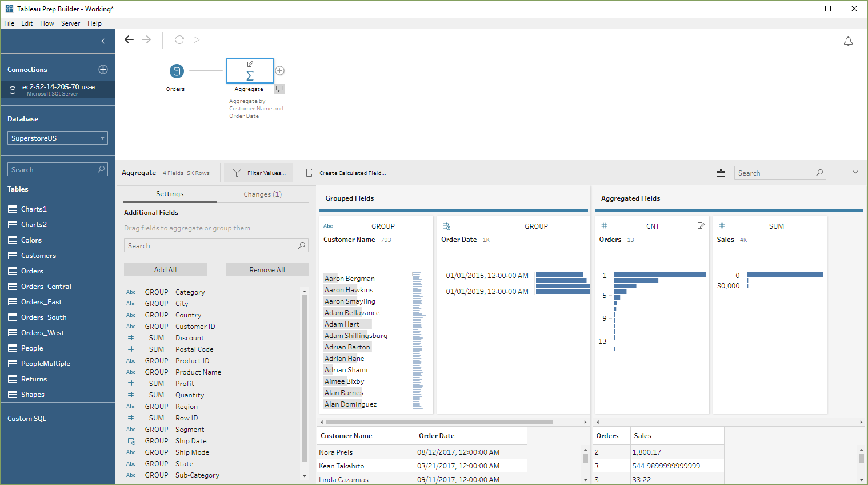Open the GROUP dropdown on Customer Name card
Screen dimensions: 868x485
pyautogui.click(x=383, y=226)
